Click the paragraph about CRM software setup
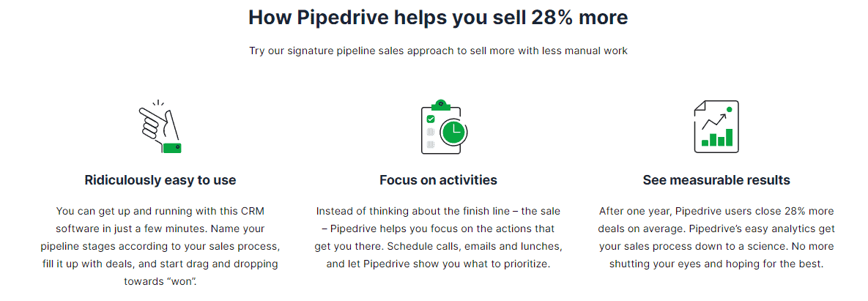Viewport: 868px width, 301px height. 160,246
